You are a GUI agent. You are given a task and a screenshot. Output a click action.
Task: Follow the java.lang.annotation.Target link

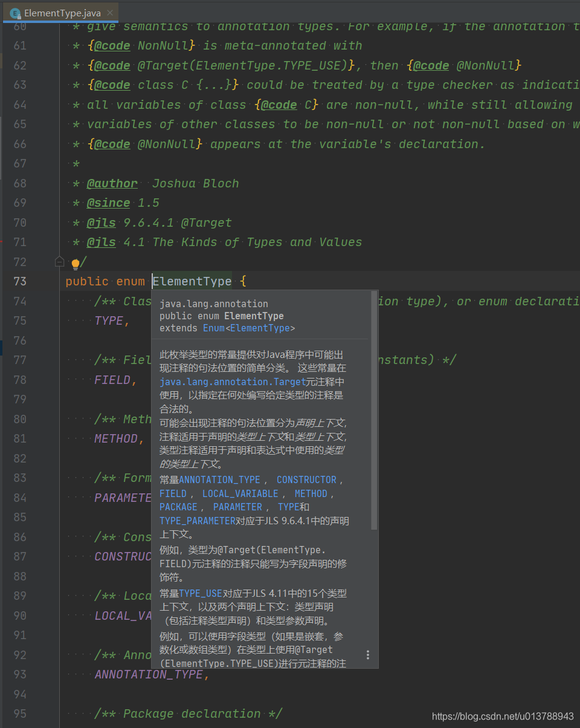click(x=233, y=382)
